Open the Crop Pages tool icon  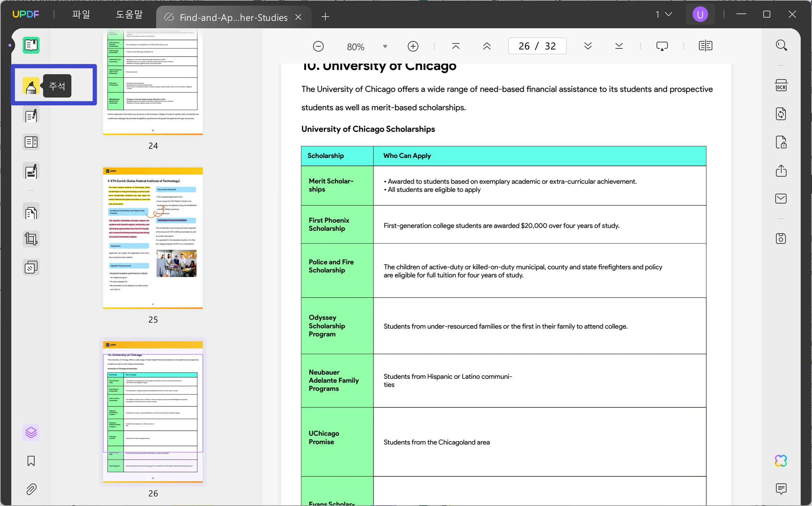[31, 239]
